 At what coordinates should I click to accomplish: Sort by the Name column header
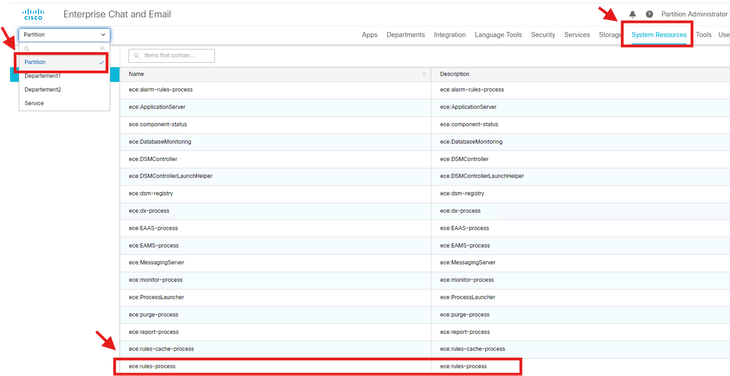pos(136,74)
